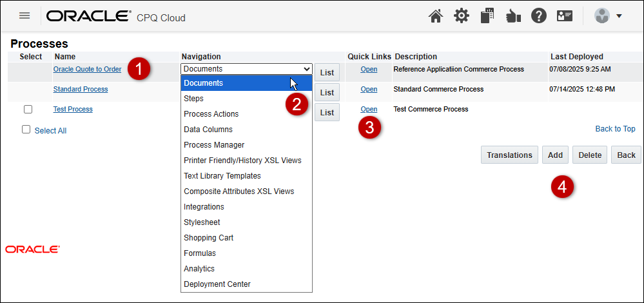Select Text Library Templates option
The image size is (644, 303).
(246, 176)
